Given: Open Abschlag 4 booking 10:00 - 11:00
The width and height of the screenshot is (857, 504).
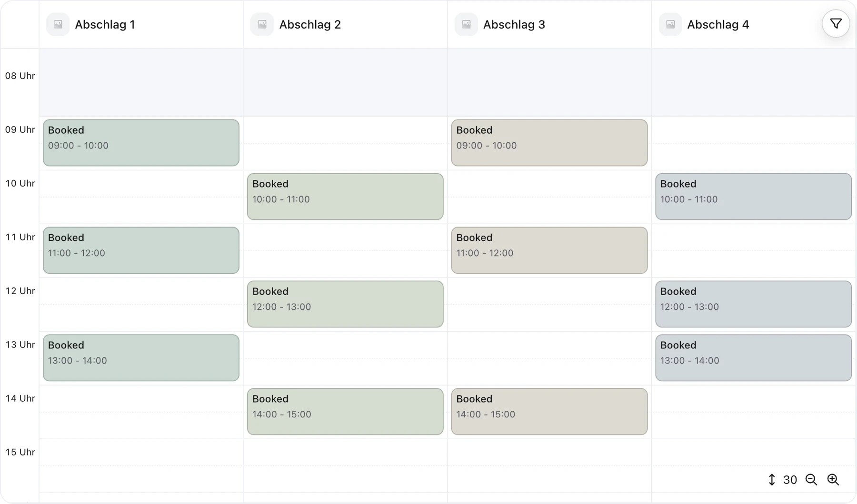Looking at the screenshot, I should pyautogui.click(x=754, y=197).
